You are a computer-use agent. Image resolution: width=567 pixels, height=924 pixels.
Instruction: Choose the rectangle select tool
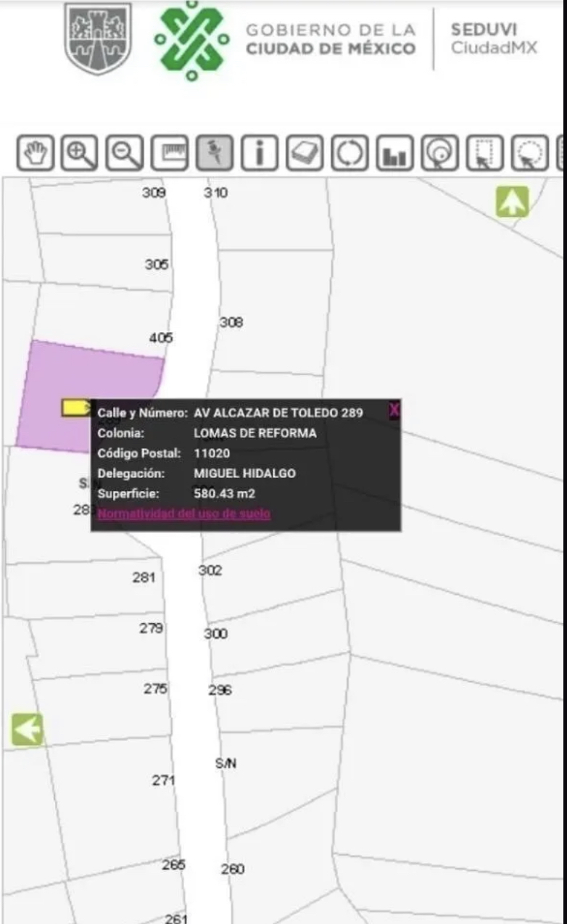pyautogui.click(x=484, y=153)
